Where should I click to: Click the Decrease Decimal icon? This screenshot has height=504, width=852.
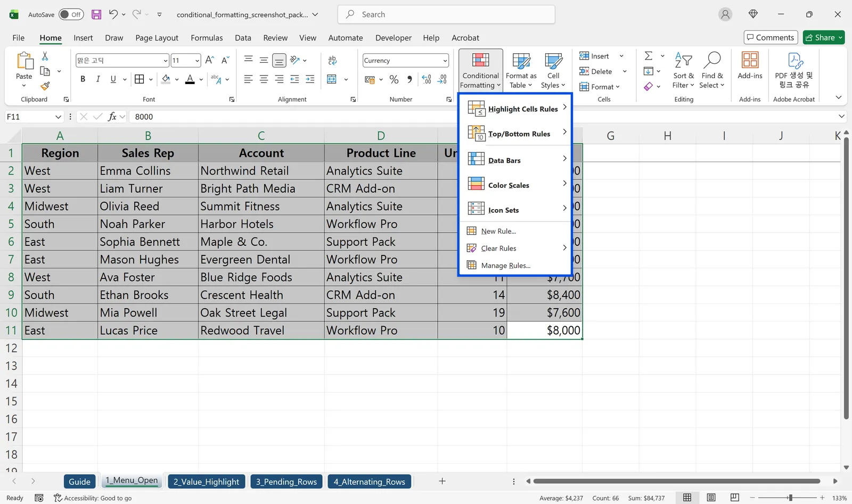click(442, 79)
